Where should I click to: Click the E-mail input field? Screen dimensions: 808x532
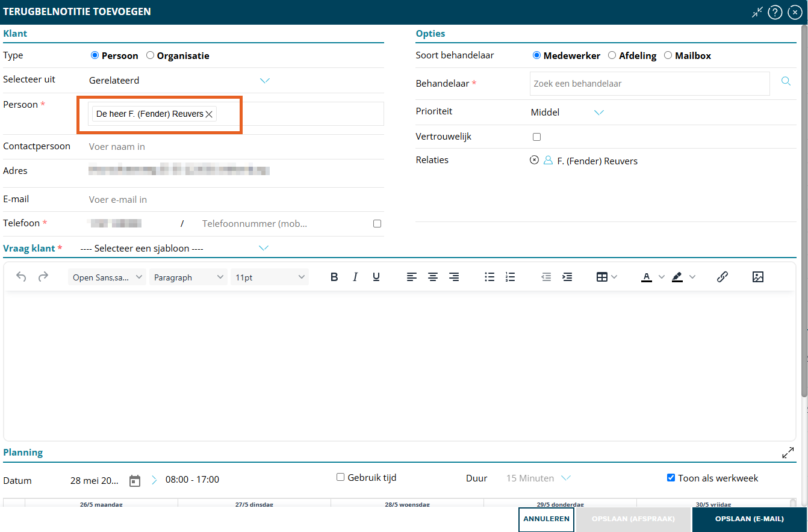[x=235, y=199]
